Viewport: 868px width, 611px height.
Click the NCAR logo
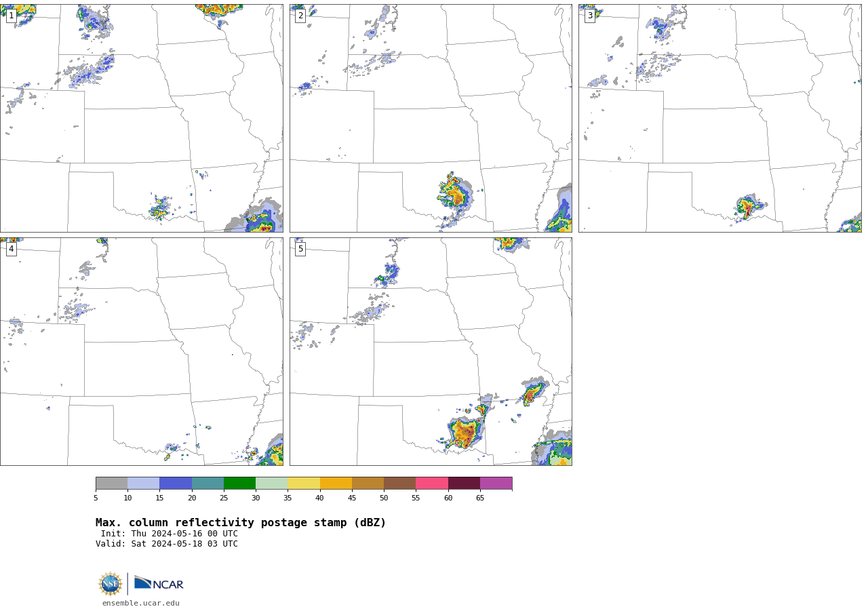[x=159, y=583]
